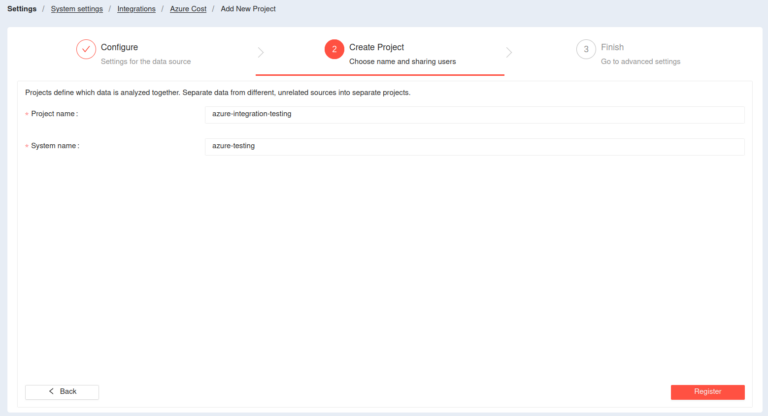Click "Go to advanced settings" subtitle

pos(640,61)
